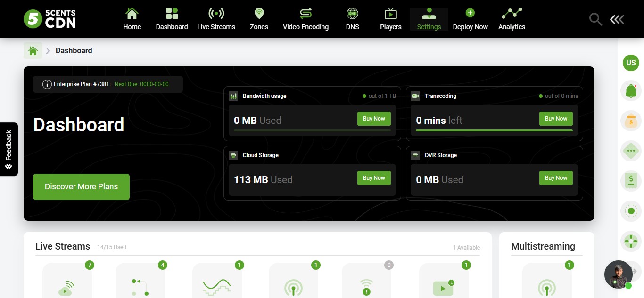
Task: Open the Live Streams menu
Action: (x=216, y=19)
